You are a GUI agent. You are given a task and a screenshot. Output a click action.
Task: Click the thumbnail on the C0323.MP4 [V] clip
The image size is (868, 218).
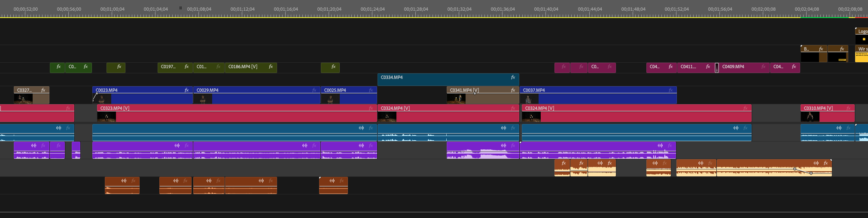(x=107, y=117)
